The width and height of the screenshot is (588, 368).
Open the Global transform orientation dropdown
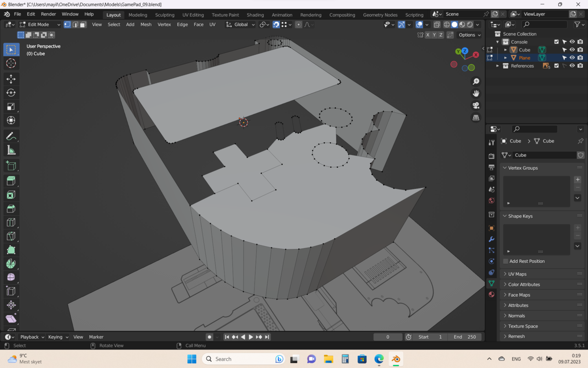(x=240, y=24)
